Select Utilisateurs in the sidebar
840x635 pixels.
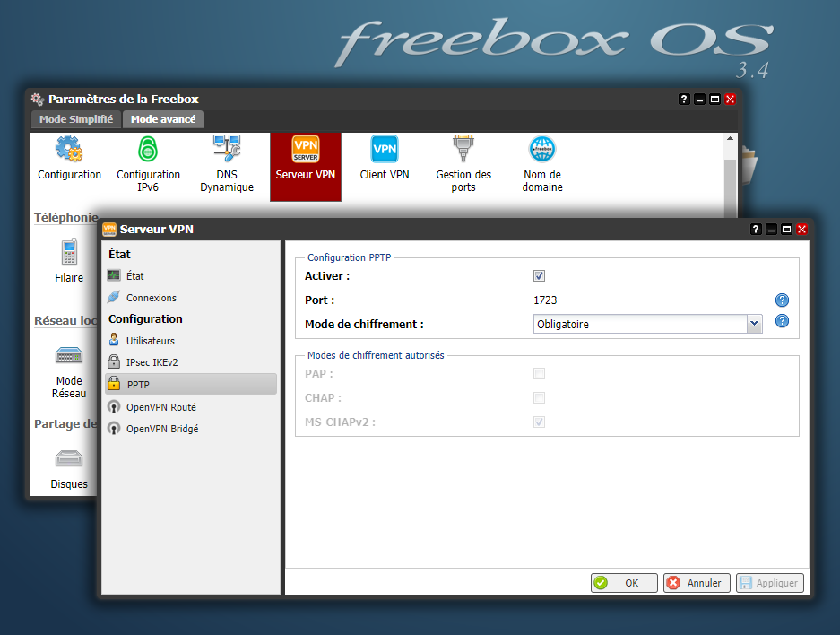pos(191,340)
